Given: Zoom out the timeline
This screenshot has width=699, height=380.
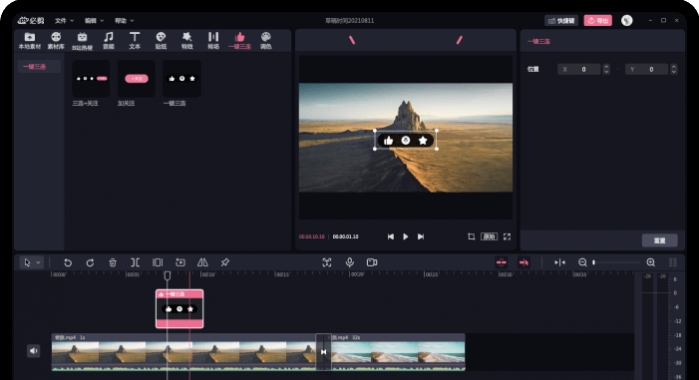Looking at the screenshot, I should tap(582, 263).
